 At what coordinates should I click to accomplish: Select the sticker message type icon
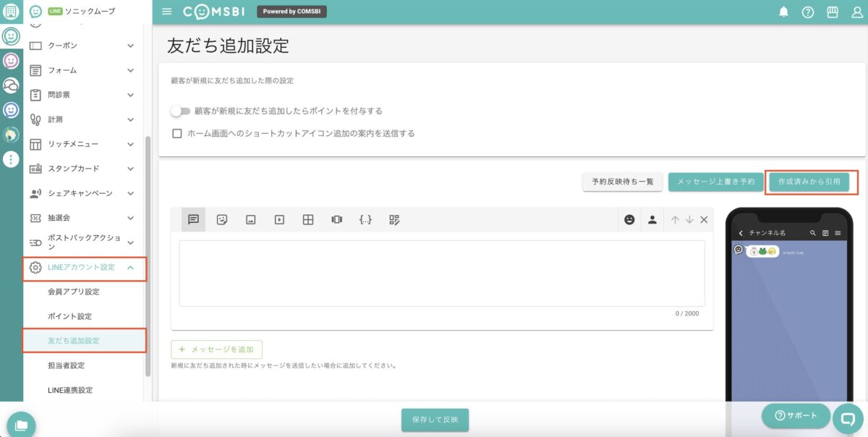[222, 220]
